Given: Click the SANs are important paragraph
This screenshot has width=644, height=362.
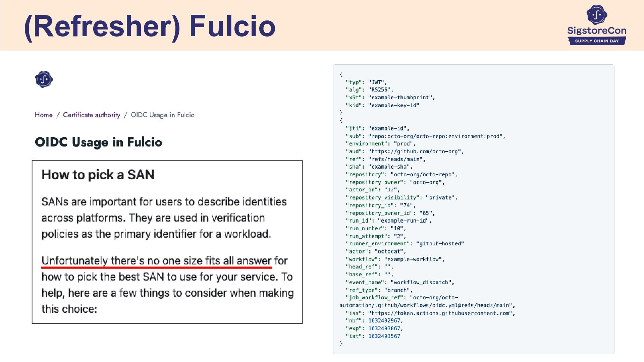Looking at the screenshot, I should pyautogui.click(x=164, y=218).
